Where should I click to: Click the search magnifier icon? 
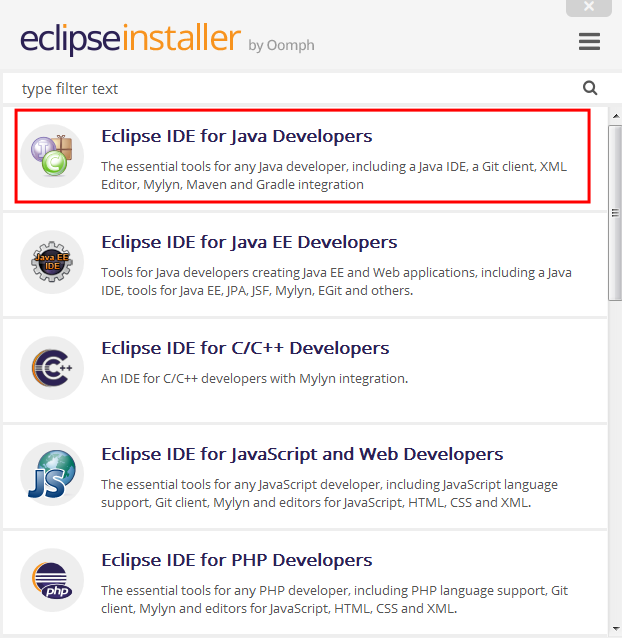coord(590,88)
